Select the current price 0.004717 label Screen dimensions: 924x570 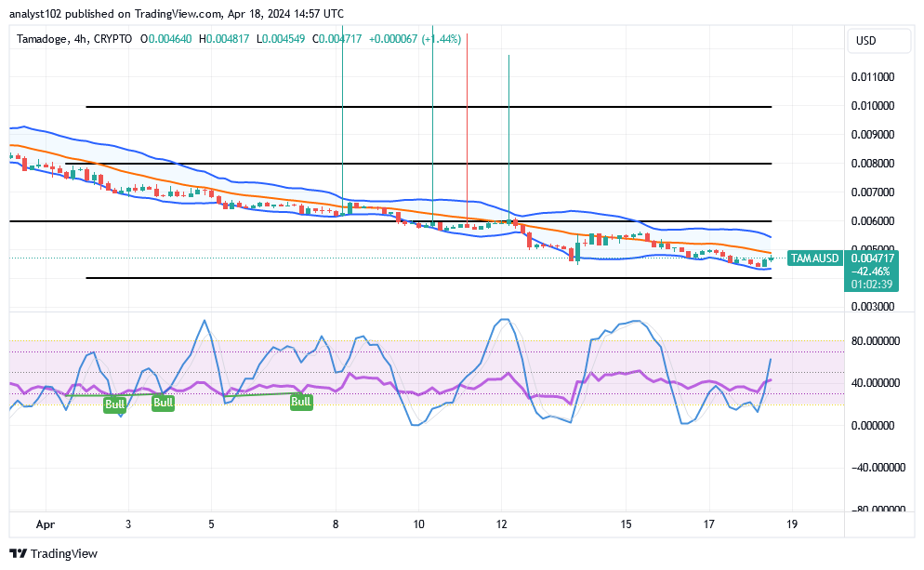872,258
